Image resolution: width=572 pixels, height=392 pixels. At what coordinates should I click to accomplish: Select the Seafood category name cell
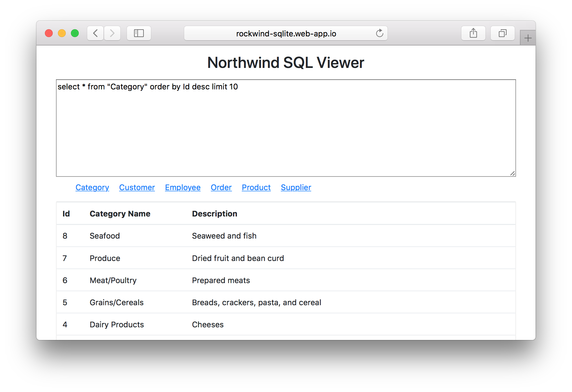[x=105, y=236]
